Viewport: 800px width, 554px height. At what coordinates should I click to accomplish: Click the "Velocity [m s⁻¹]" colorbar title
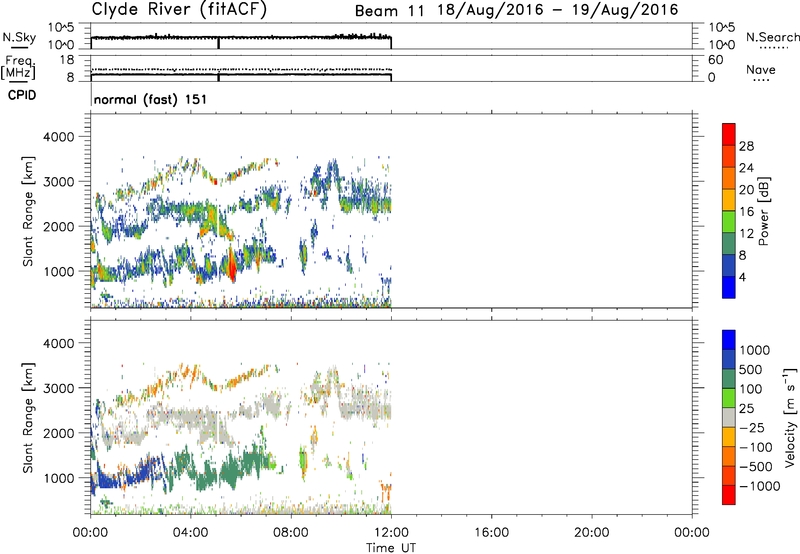coord(790,417)
